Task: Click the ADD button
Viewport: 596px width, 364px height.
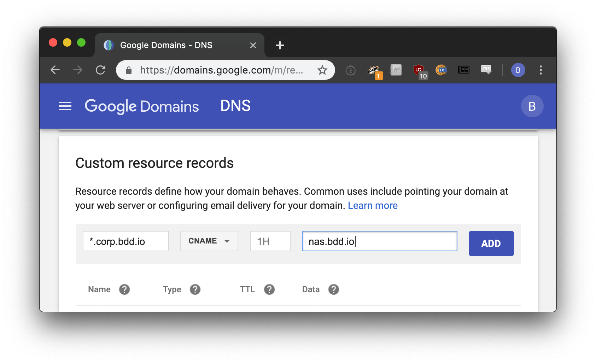Action: tap(491, 243)
